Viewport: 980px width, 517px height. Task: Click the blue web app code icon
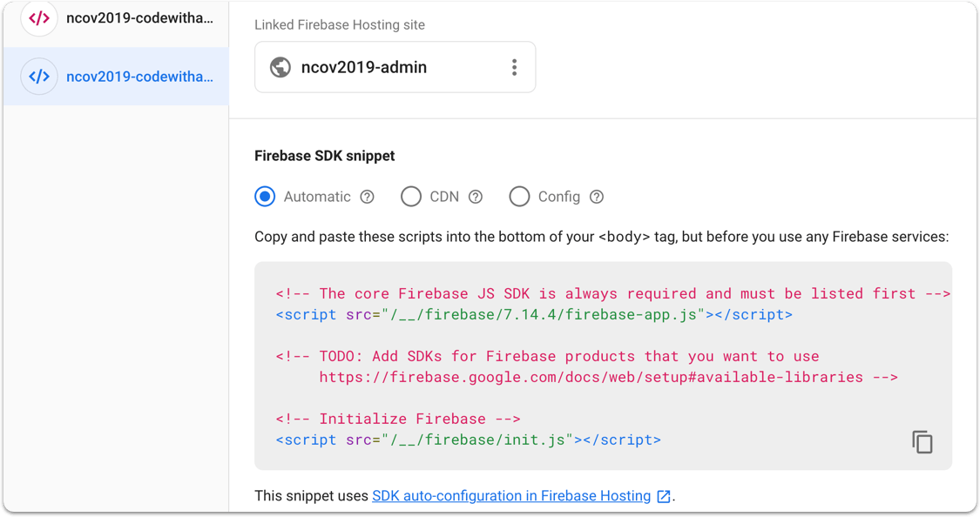(x=38, y=77)
